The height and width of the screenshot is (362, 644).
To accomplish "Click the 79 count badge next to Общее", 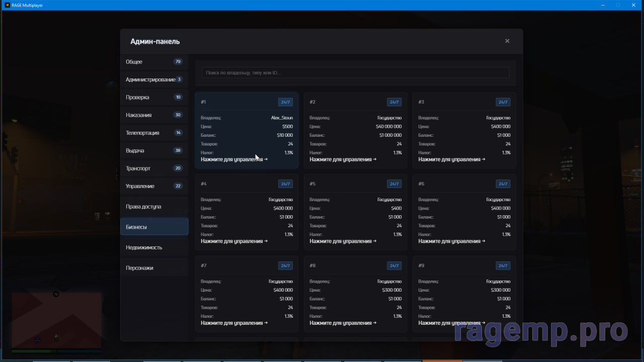I will (x=178, y=62).
